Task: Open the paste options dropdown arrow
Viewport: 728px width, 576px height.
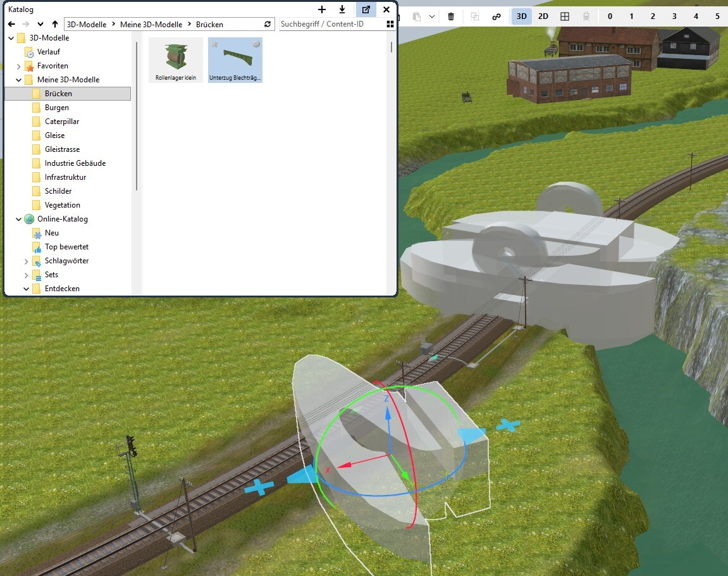Action: 432,16
